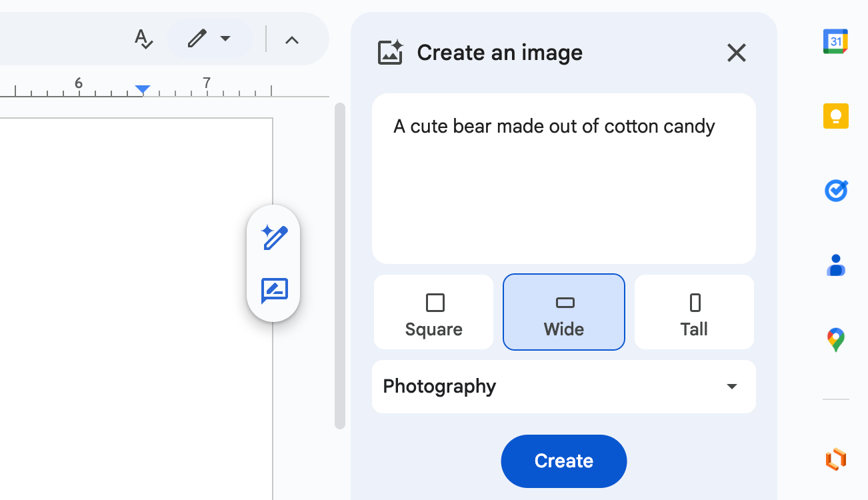Open Google Calendar in the side panel
This screenshot has height=500, width=868.
(x=835, y=41)
